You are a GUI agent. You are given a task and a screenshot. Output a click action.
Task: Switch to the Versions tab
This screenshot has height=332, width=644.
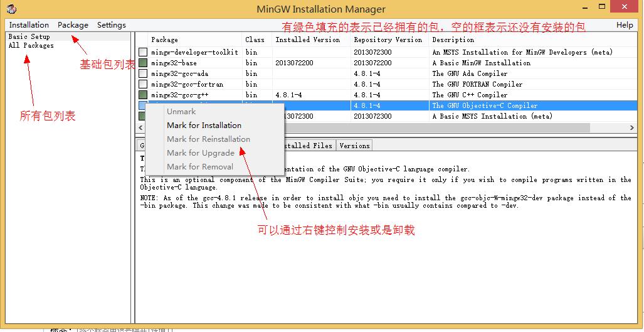(354, 146)
